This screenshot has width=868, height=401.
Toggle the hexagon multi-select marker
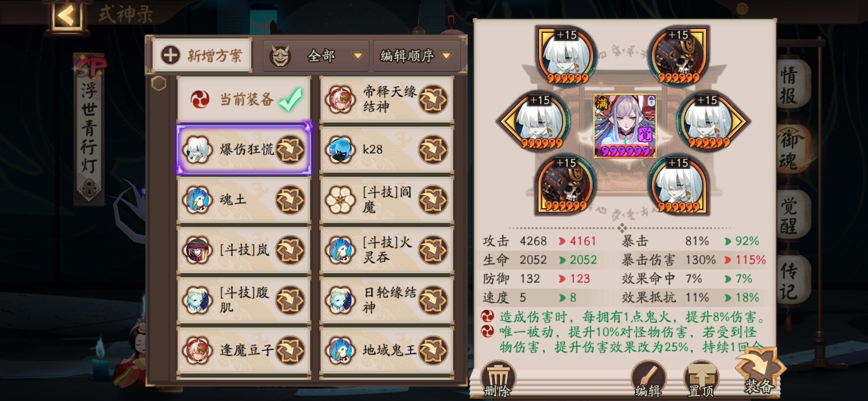coord(159,84)
